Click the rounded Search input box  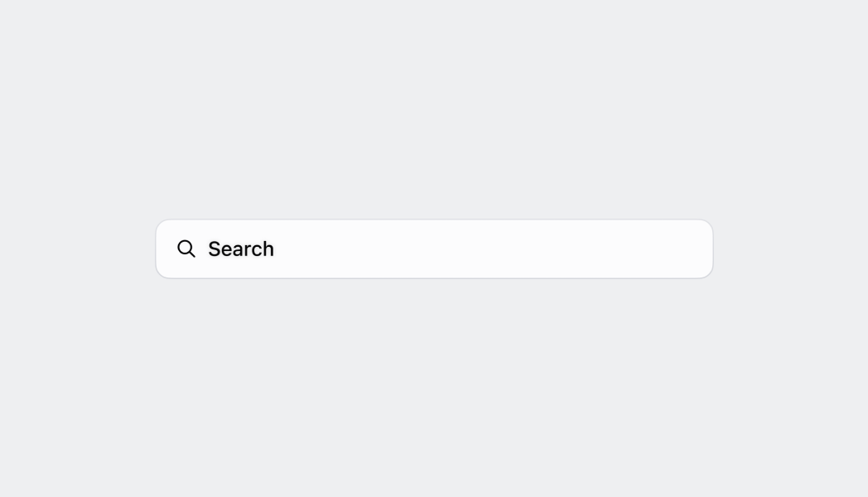(x=434, y=248)
